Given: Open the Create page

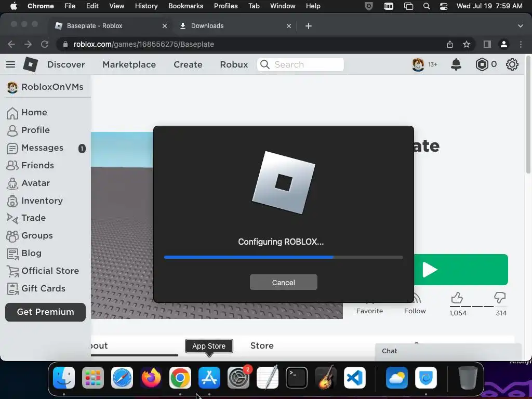Looking at the screenshot, I should [188, 64].
